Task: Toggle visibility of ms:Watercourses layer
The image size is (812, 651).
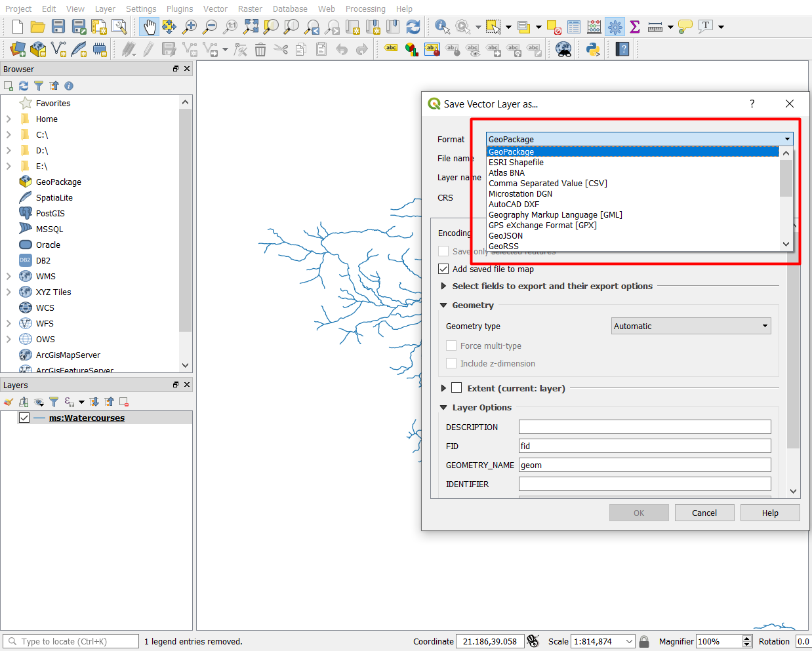Action: pyautogui.click(x=24, y=418)
